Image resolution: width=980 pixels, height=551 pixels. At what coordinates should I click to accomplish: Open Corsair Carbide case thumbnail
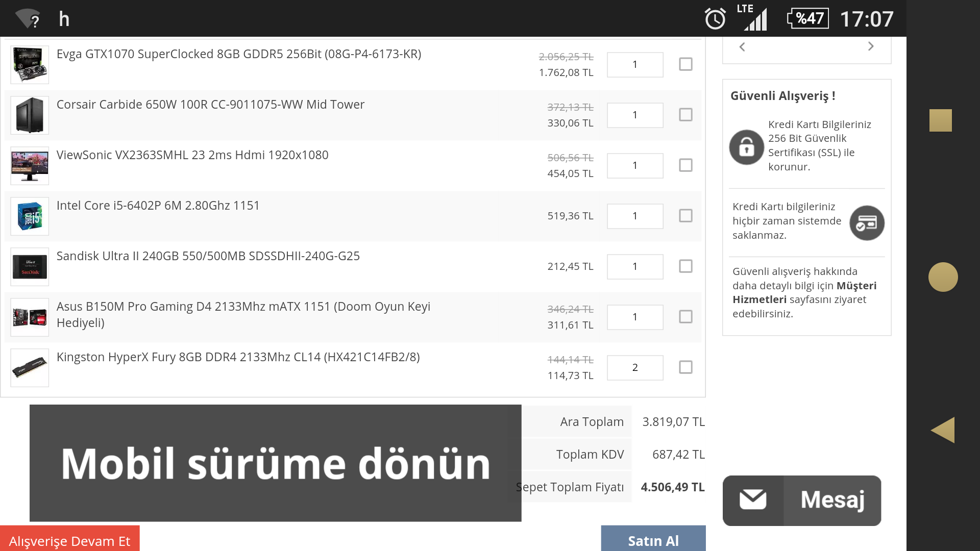pyautogui.click(x=30, y=115)
